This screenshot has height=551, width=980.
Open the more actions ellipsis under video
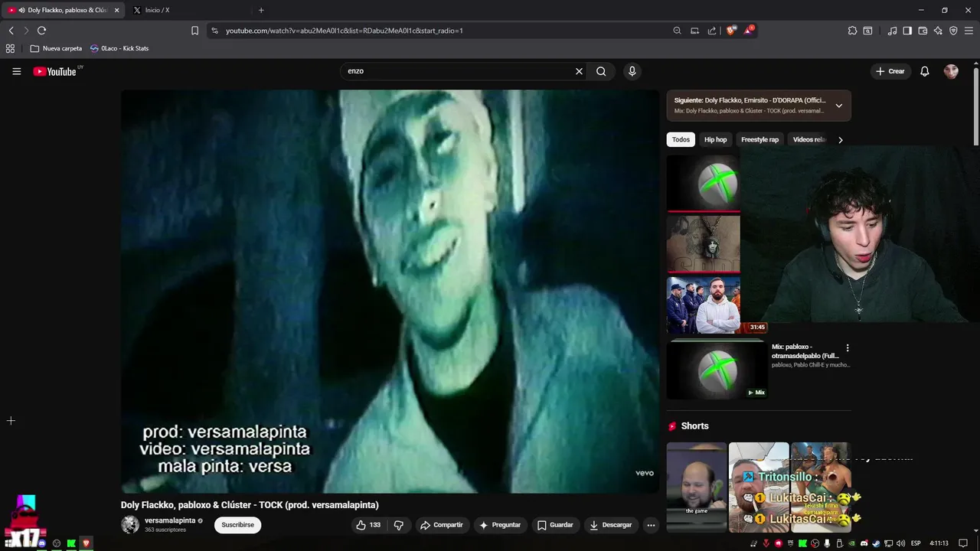(x=651, y=525)
